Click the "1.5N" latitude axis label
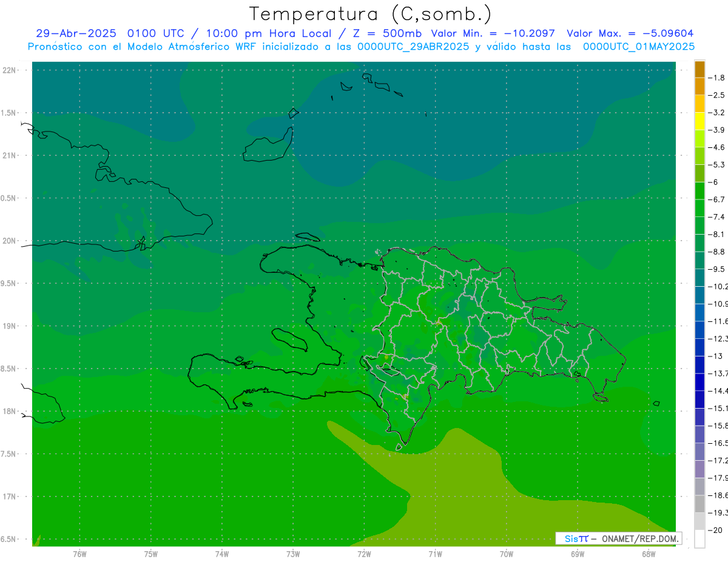This screenshot has width=728, height=562. point(9,113)
